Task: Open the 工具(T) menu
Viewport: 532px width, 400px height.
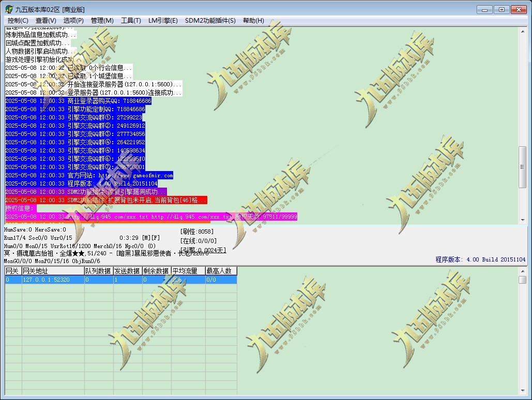Action: (x=131, y=21)
